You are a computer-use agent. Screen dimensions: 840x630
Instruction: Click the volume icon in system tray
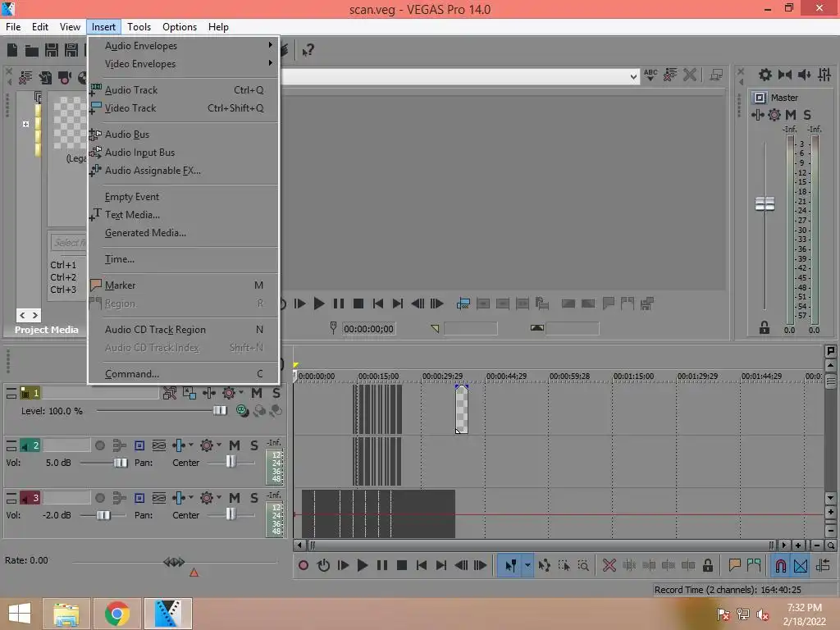tap(763, 614)
